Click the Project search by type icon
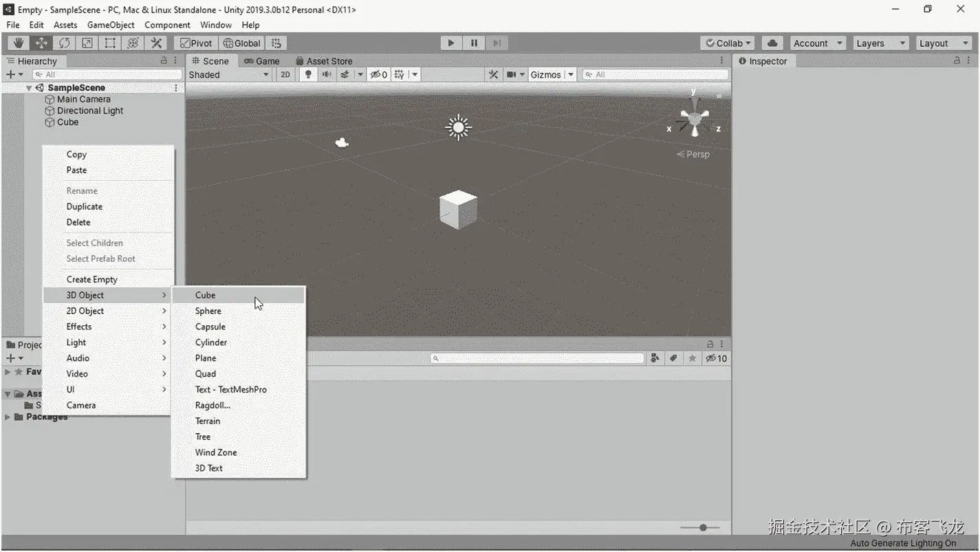Viewport: 980px width, 552px height. point(655,358)
